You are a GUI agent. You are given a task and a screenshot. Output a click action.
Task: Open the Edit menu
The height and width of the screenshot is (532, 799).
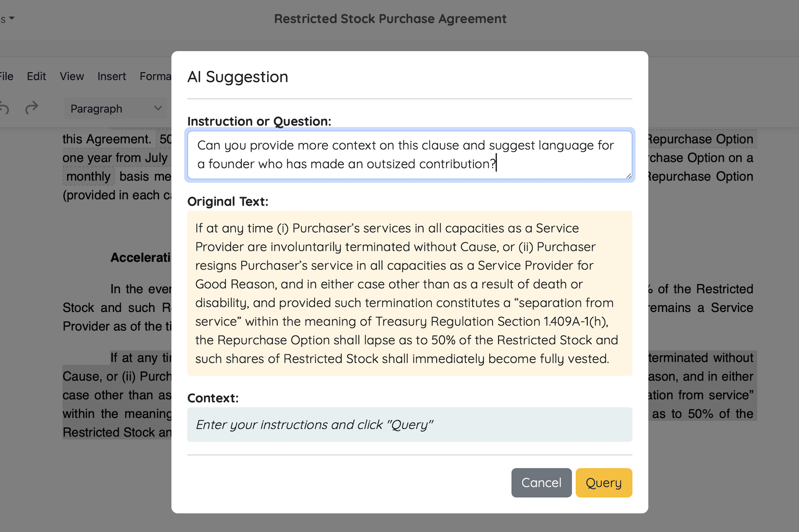point(36,76)
